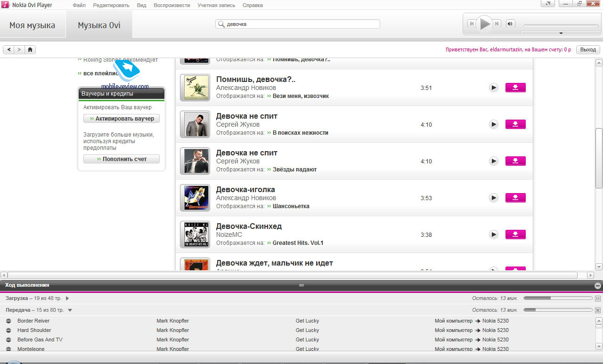
Task: Play preview of Помнишь, девочка?.. track
Action: (x=493, y=88)
